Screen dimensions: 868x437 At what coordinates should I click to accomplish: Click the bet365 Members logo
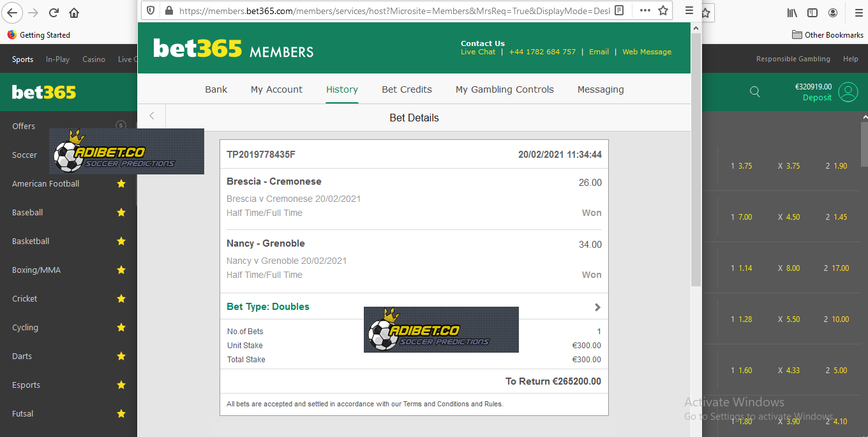pos(234,49)
